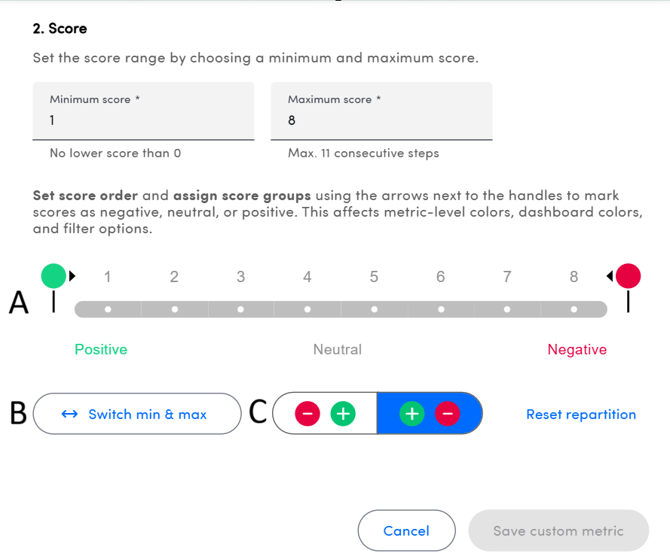Image resolution: width=670 pixels, height=559 pixels.
Task: Click the green positive slider handle
Action: click(x=54, y=275)
